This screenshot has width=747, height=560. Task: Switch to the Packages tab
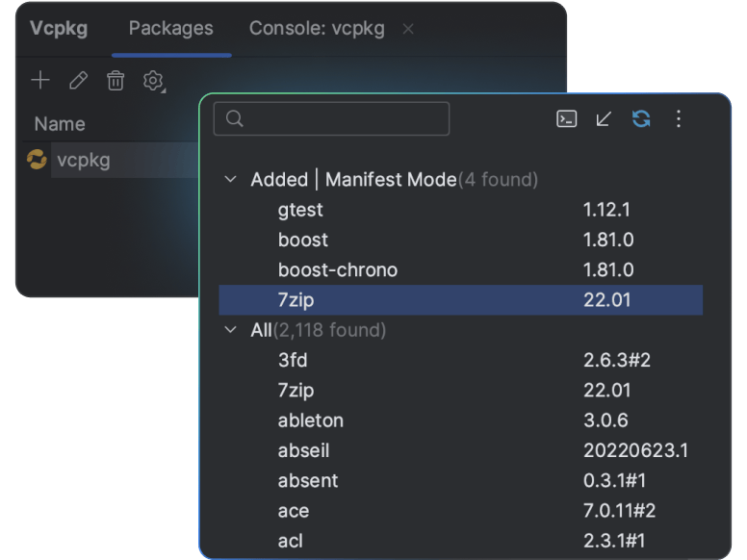pyautogui.click(x=170, y=28)
